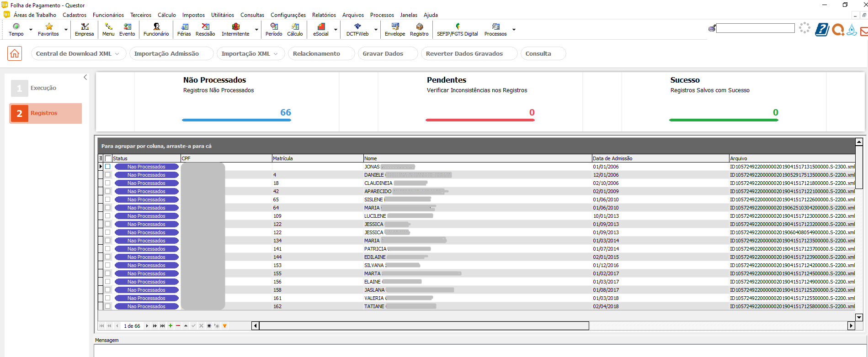Image resolution: width=868 pixels, height=357 pixels.
Task: Click the home icon button
Action: pyautogui.click(x=15, y=53)
